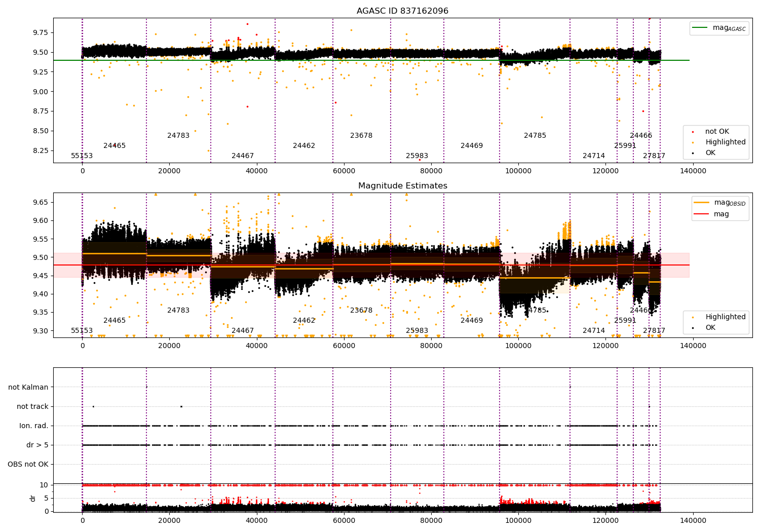Click y-tick 9.65 on the middle plot

tap(40, 203)
